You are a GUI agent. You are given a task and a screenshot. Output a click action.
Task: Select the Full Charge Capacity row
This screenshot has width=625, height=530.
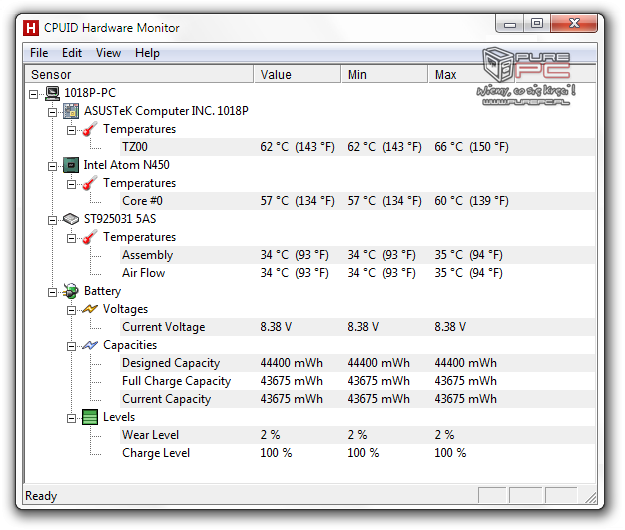[358, 381]
